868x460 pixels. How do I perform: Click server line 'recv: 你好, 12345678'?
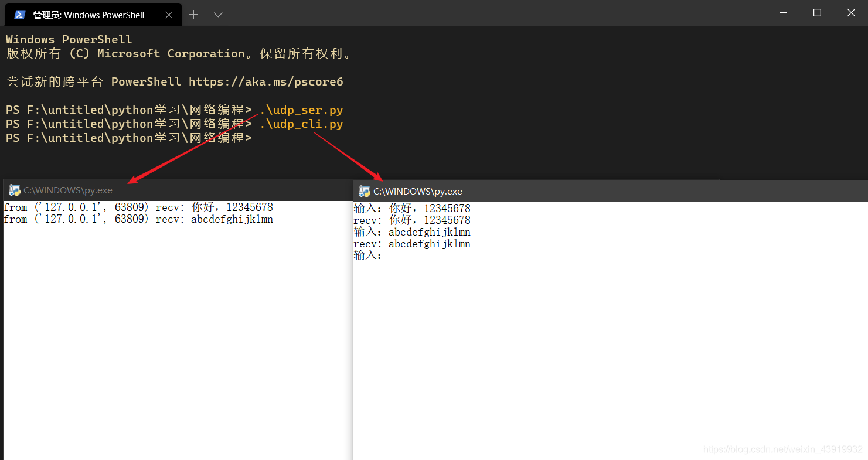[215, 207]
